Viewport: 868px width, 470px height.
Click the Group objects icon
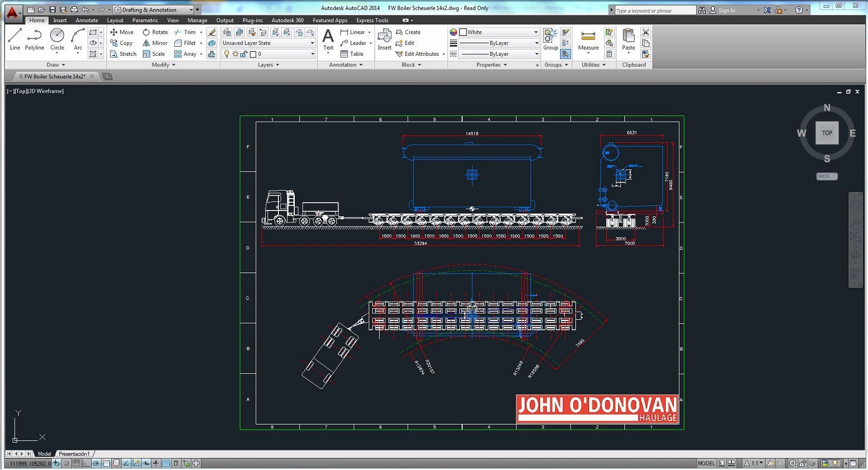[550, 39]
